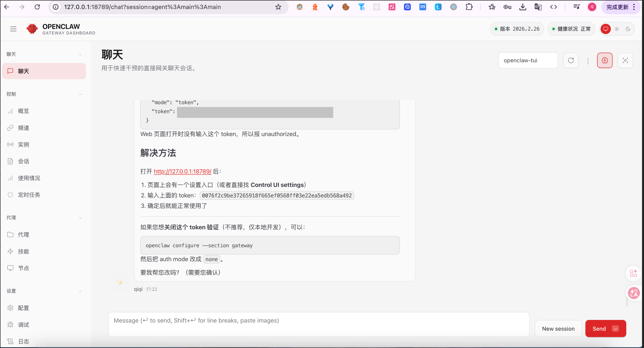
Task: Check the 健康状况 正常 health status badge
Action: click(x=571, y=29)
